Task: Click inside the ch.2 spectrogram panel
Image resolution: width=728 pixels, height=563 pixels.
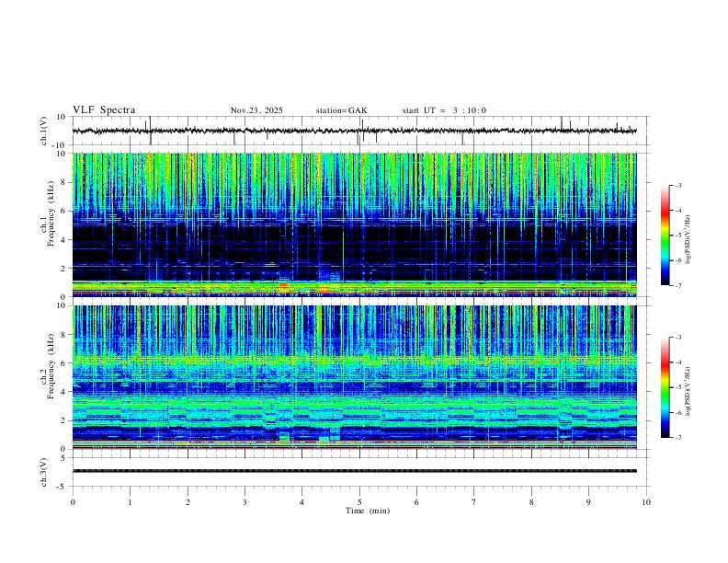Action: coord(354,377)
